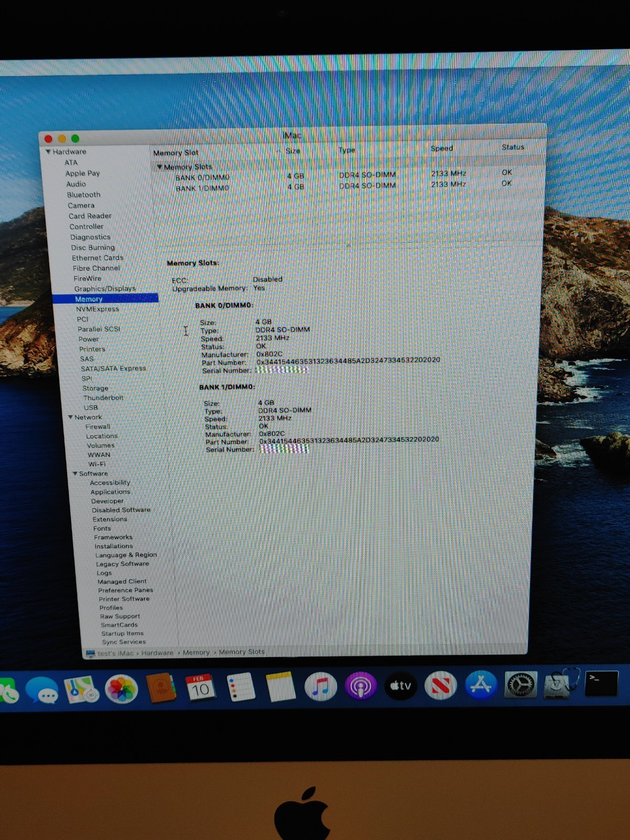Screen dimensions: 630x840
Task: Collapse the Hardware section triangle
Action: [x=48, y=152]
